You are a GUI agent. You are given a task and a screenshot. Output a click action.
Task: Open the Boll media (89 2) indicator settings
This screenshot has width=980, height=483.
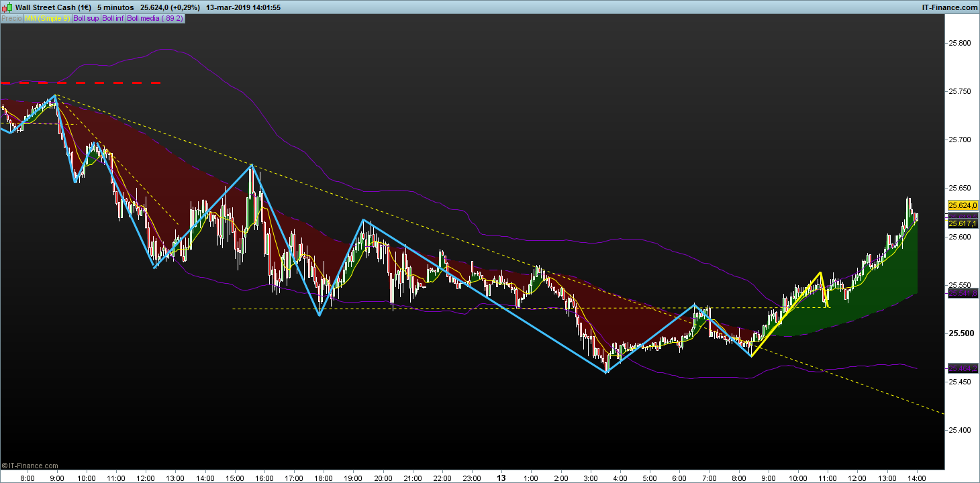(x=154, y=18)
